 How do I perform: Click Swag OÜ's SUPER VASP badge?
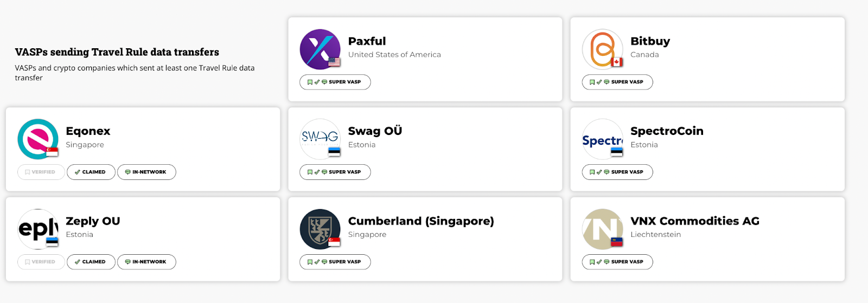point(335,172)
